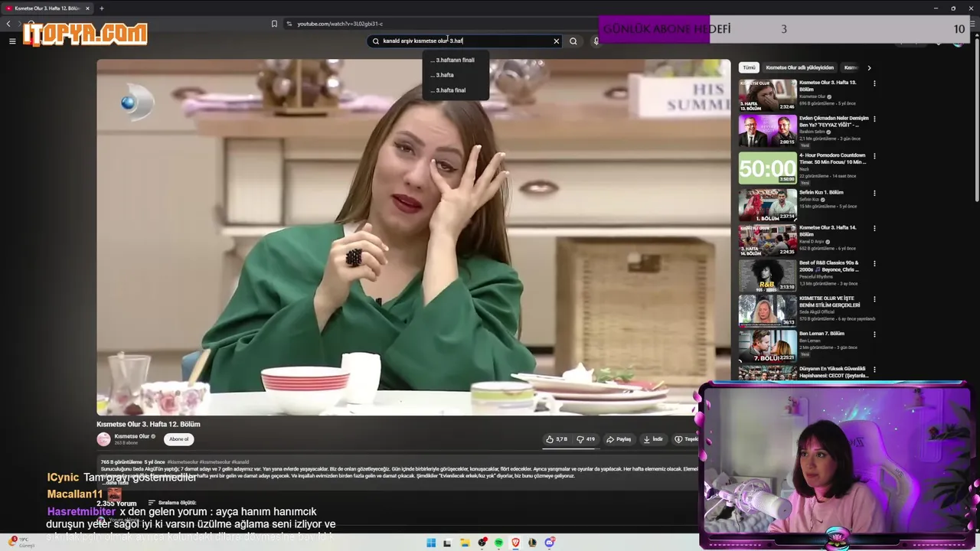The image size is (980, 551).
Task: Open options for '3. Hafta 14. Bölüm' video
Action: 874,228
